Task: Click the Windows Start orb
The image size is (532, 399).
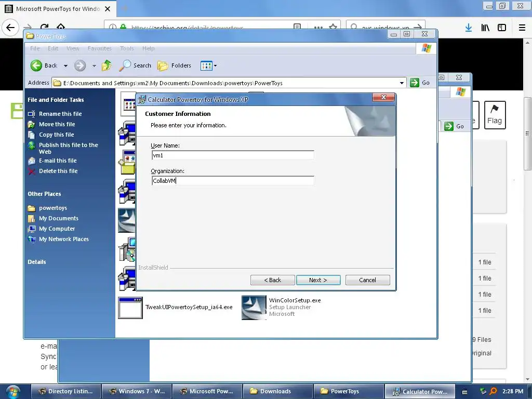Action: 13,392
